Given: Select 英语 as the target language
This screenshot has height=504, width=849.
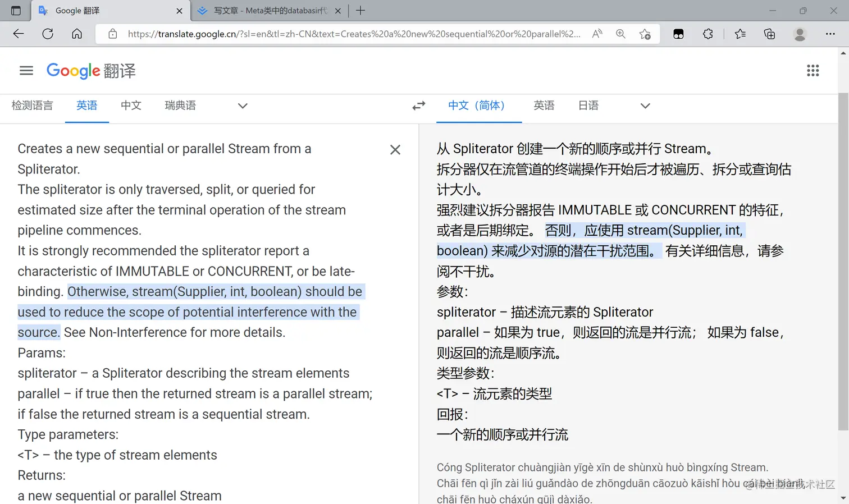Looking at the screenshot, I should click(x=544, y=106).
